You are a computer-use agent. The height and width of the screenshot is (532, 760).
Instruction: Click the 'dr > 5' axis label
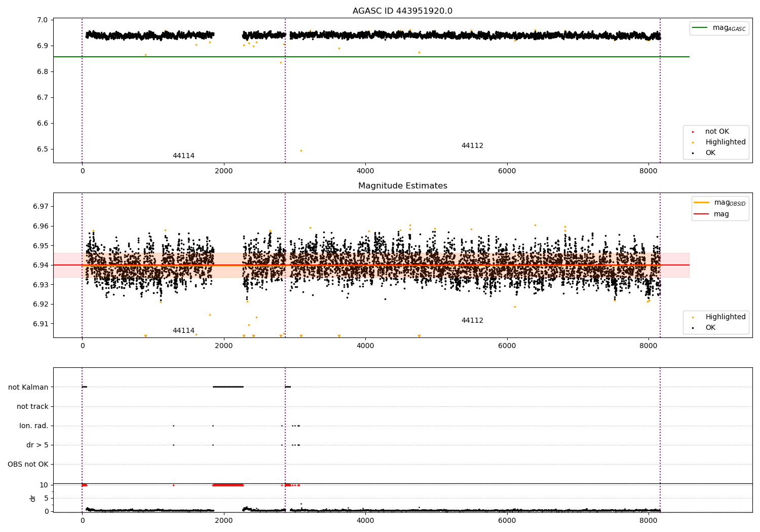[37, 445]
